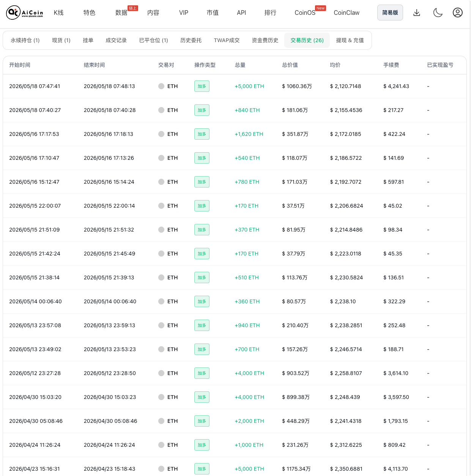Click the 均价 column header
The height and width of the screenshot is (476, 471).
pyautogui.click(x=335, y=65)
